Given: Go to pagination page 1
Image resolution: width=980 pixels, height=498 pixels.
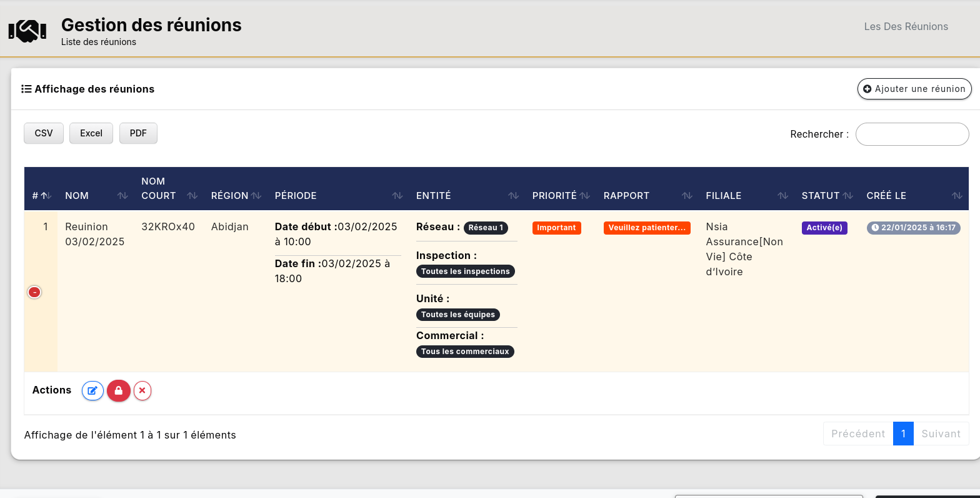Looking at the screenshot, I should coord(903,434).
